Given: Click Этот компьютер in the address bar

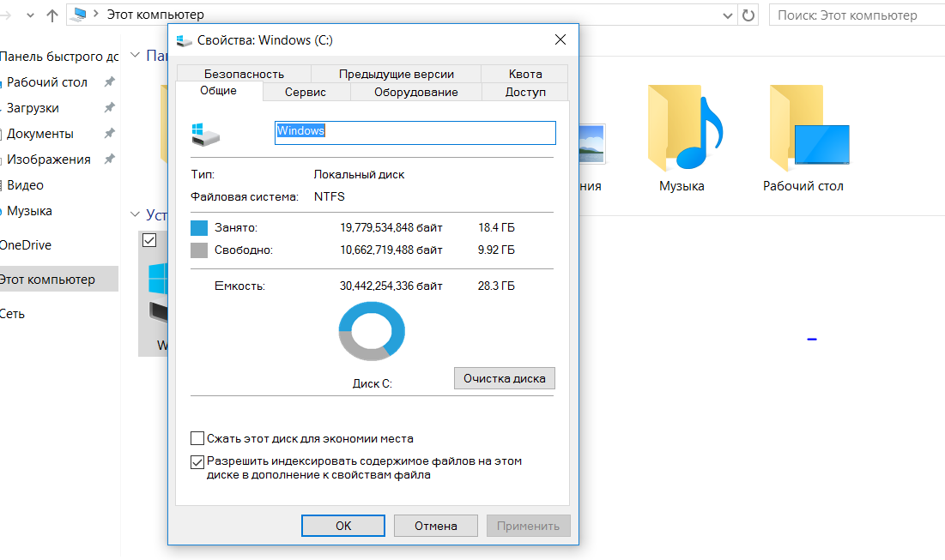Looking at the screenshot, I should click(x=155, y=15).
